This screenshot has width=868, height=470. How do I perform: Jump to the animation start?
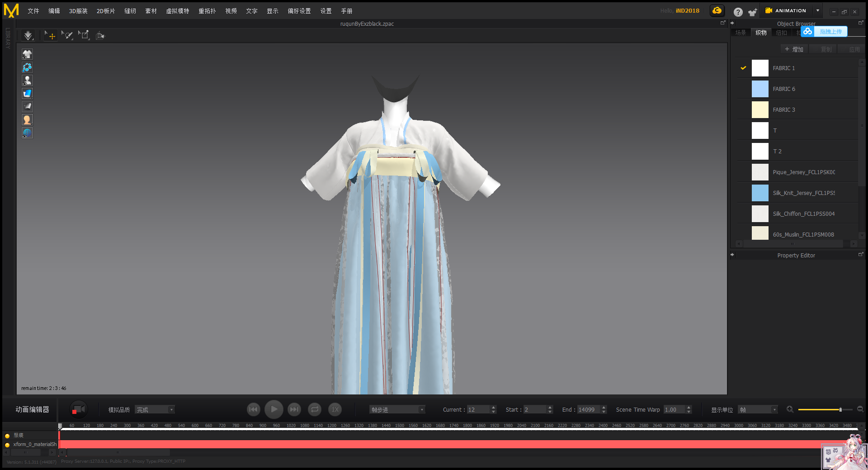click(254, 409)
